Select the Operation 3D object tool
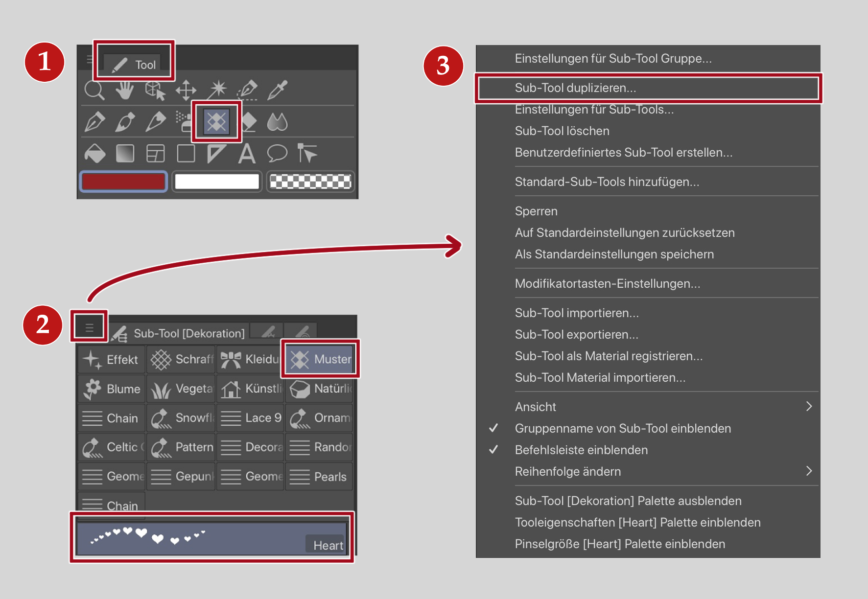The height and width of the screenshot is (599, 868). [155, 91]
